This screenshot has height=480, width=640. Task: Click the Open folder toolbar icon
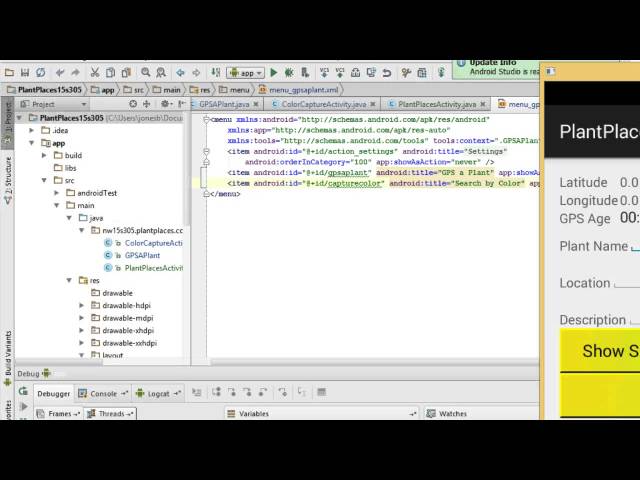[9, 73]
